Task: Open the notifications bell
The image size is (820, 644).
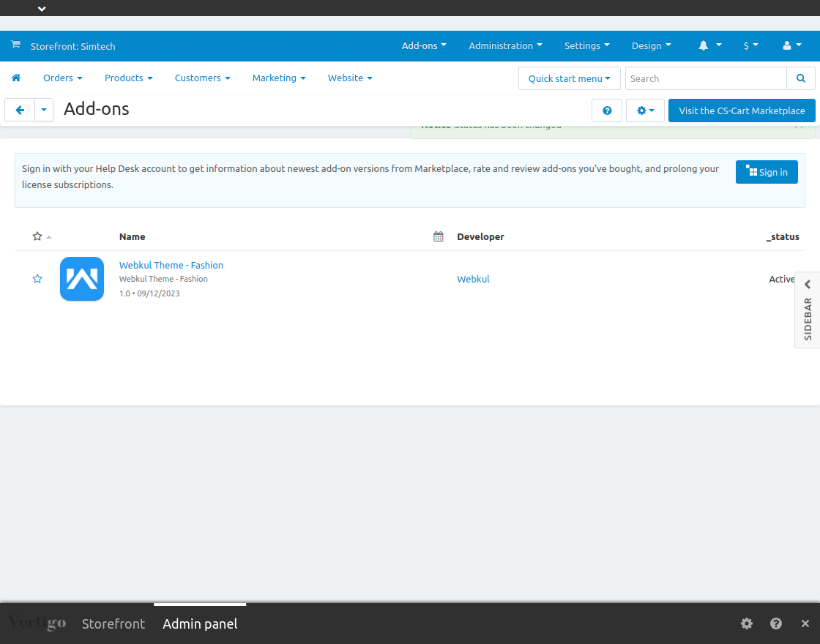Action: tap(704, 45)
